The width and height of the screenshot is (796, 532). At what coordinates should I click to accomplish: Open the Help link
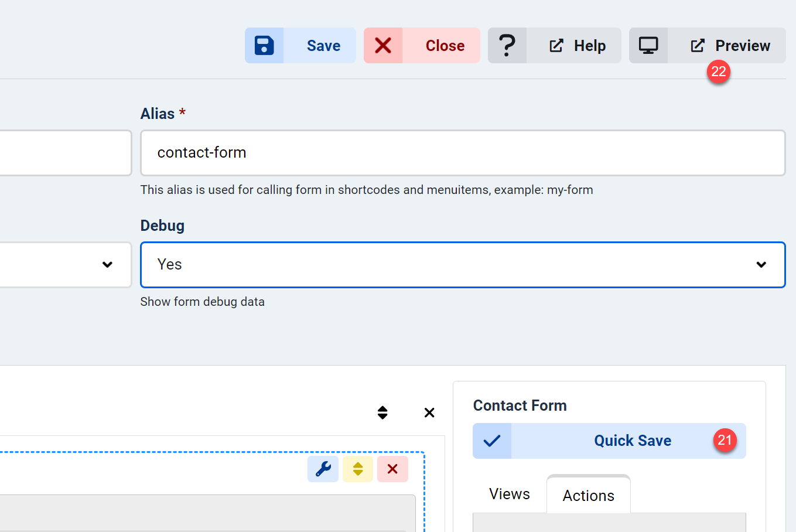tap(577, 46)
